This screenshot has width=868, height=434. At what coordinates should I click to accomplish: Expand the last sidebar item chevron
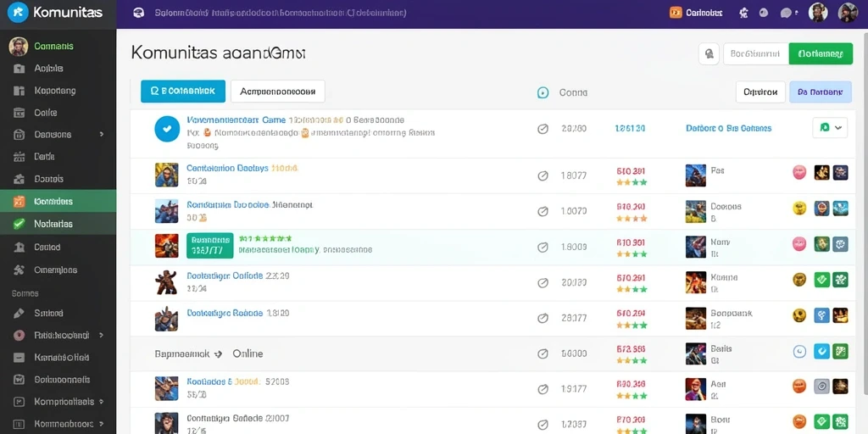[102, 424]
